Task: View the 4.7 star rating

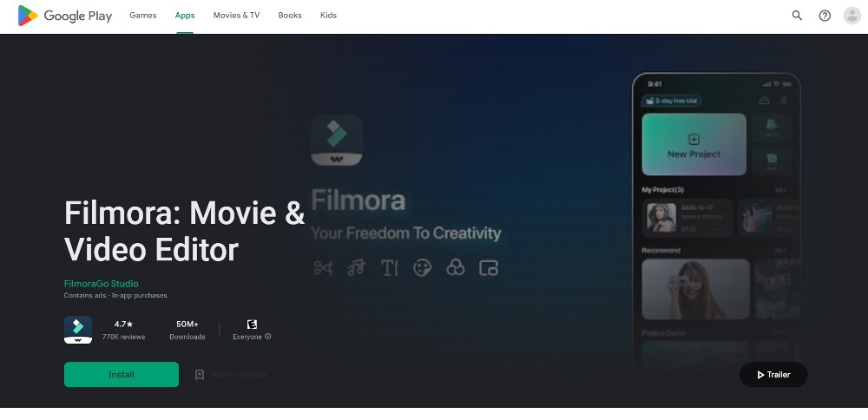Action: 123,325
